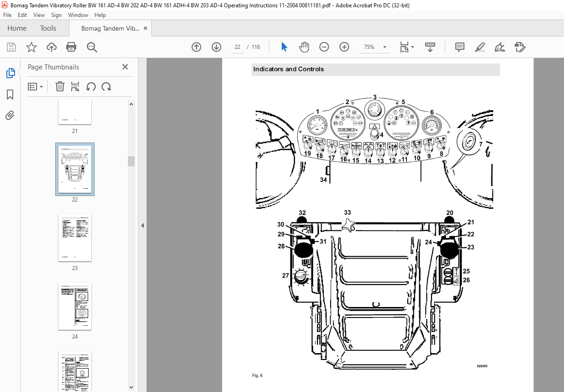
Task: Activate the selection arrow tool
Action: click(x=284, y=47)
